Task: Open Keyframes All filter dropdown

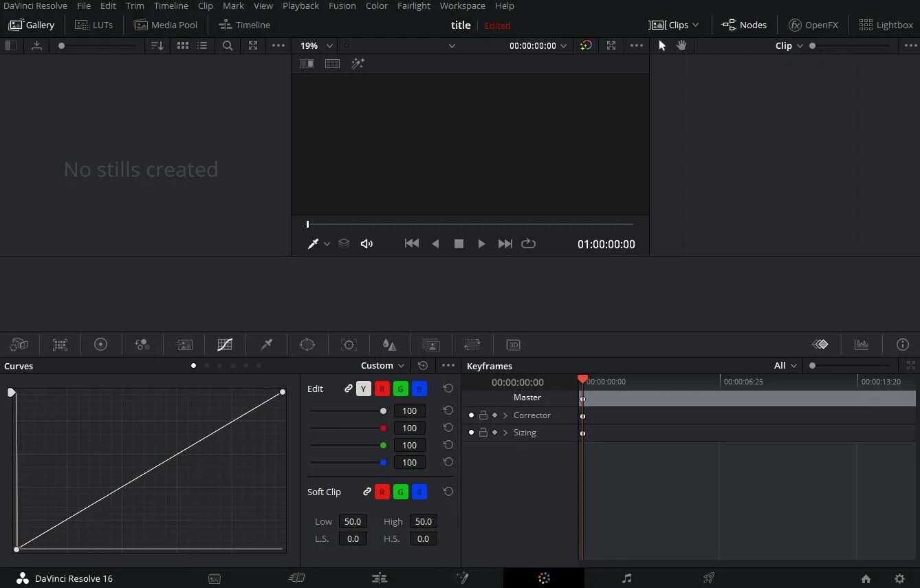Action: coord(786,366)
